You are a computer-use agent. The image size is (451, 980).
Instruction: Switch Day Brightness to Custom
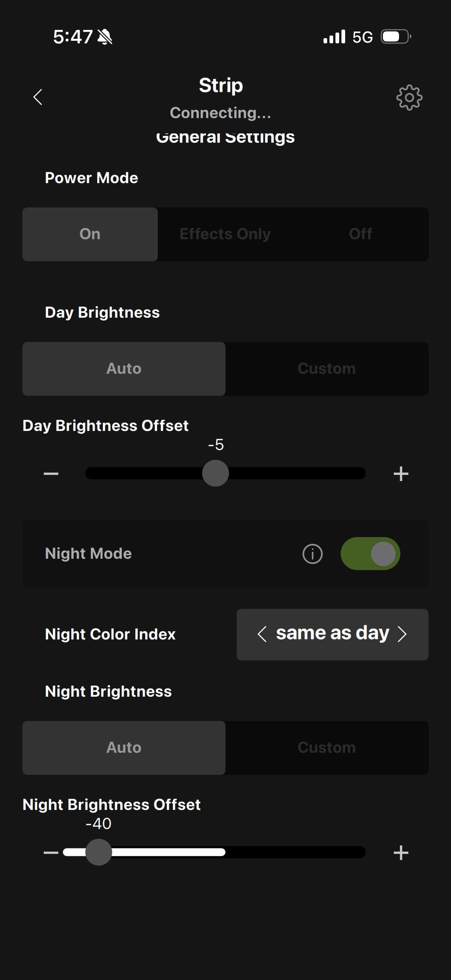[x=326, y=369]
